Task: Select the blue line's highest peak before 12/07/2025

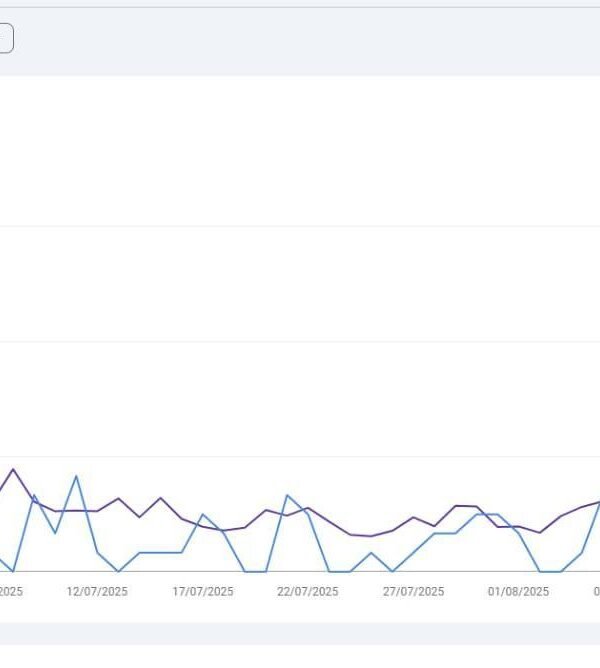Action: tap(76, 476)
